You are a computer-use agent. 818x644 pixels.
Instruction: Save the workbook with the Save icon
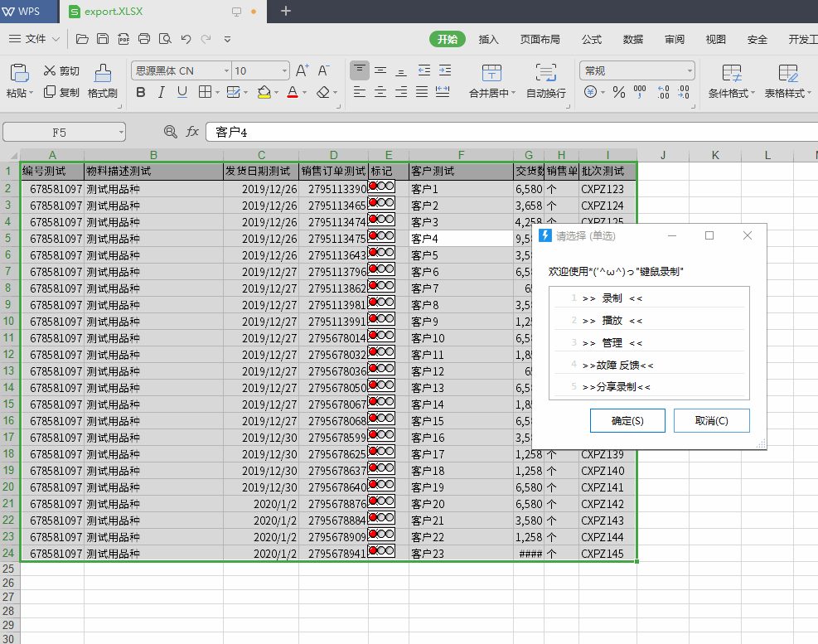coord(103,39)
